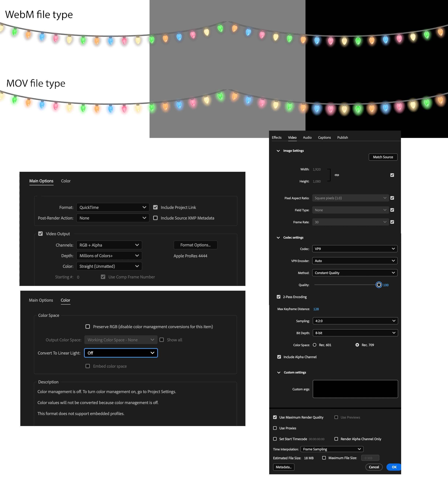Enable Preserve RGB checkbox
The image size is (448, 480).
88,327
